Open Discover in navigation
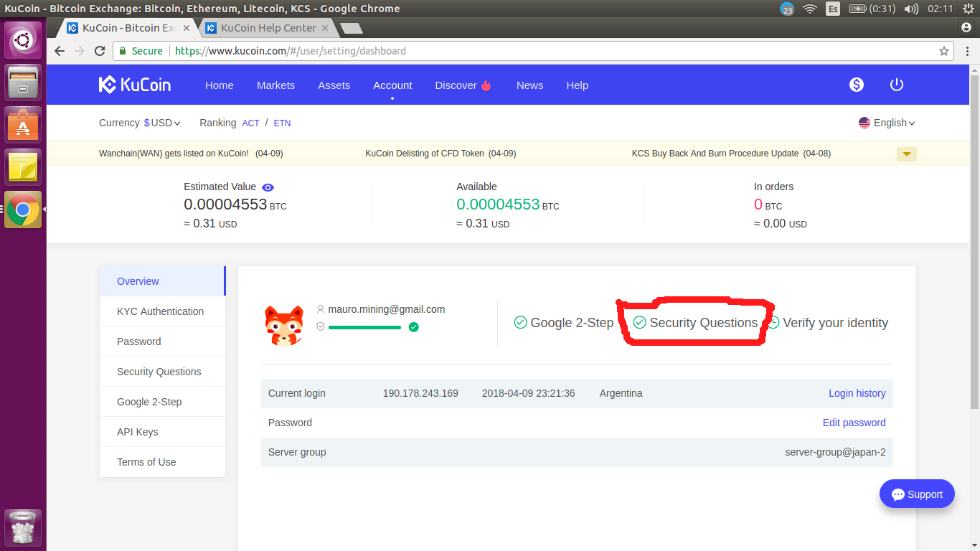Image resolution: width=980 pixels, height=551 pixels. point(456,85)
